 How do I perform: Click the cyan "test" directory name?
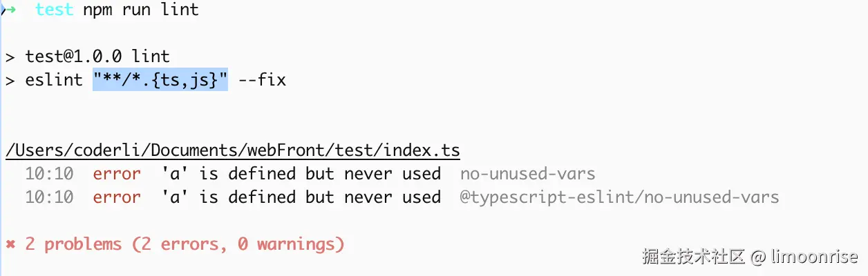54,10
